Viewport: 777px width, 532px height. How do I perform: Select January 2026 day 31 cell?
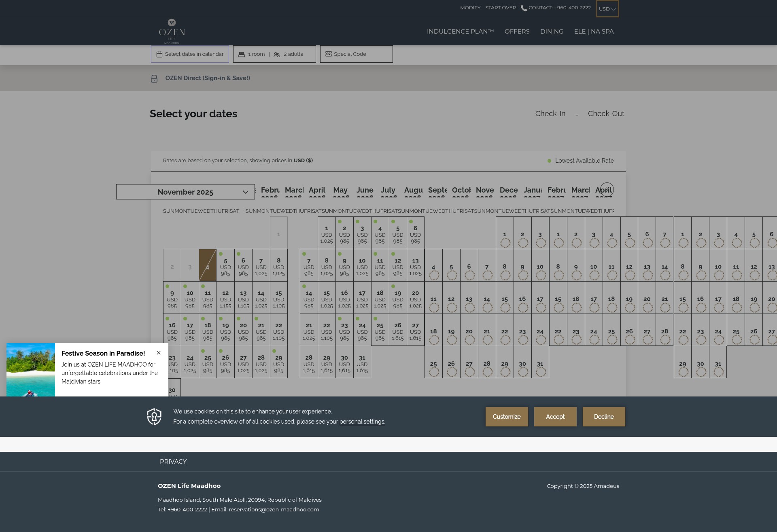point(540,362)
